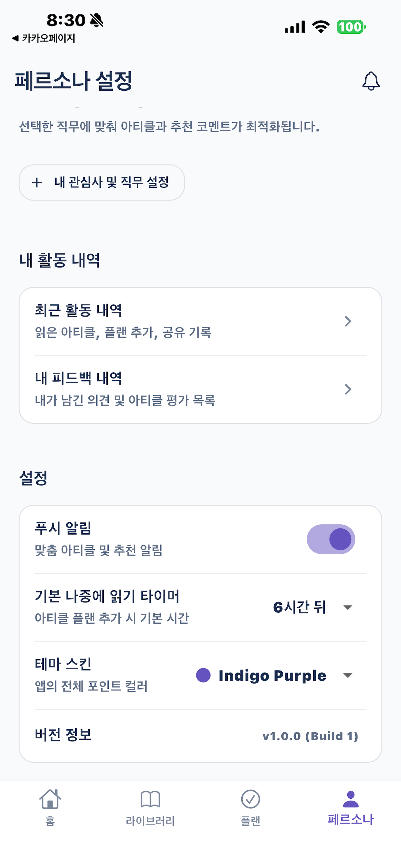
Task: Tap the 페르소나 person icon
Action: (x=350, y=799)
